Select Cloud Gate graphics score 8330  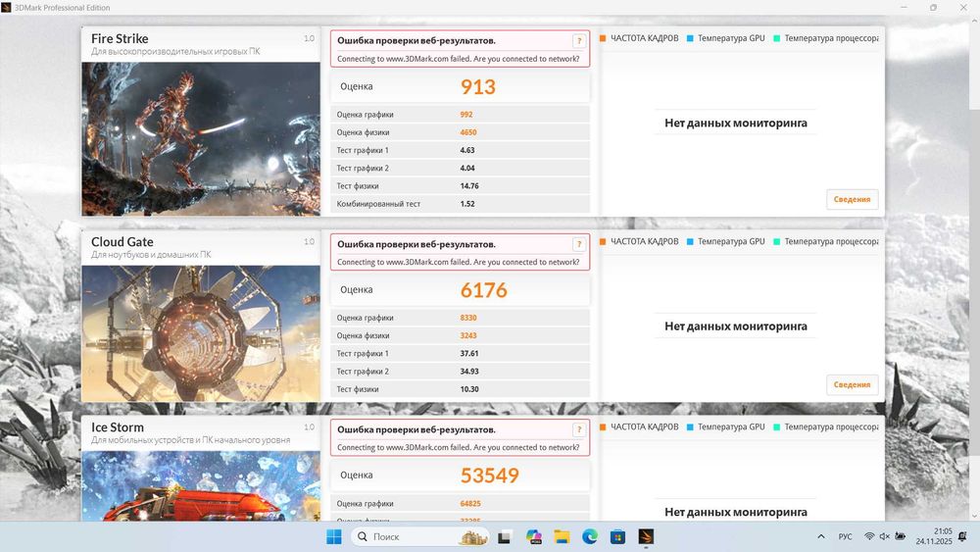tap(468, 318)
